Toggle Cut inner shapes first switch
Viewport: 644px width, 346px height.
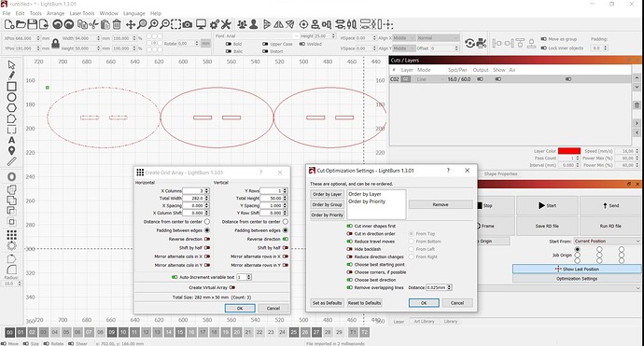(x=349, y=226)
